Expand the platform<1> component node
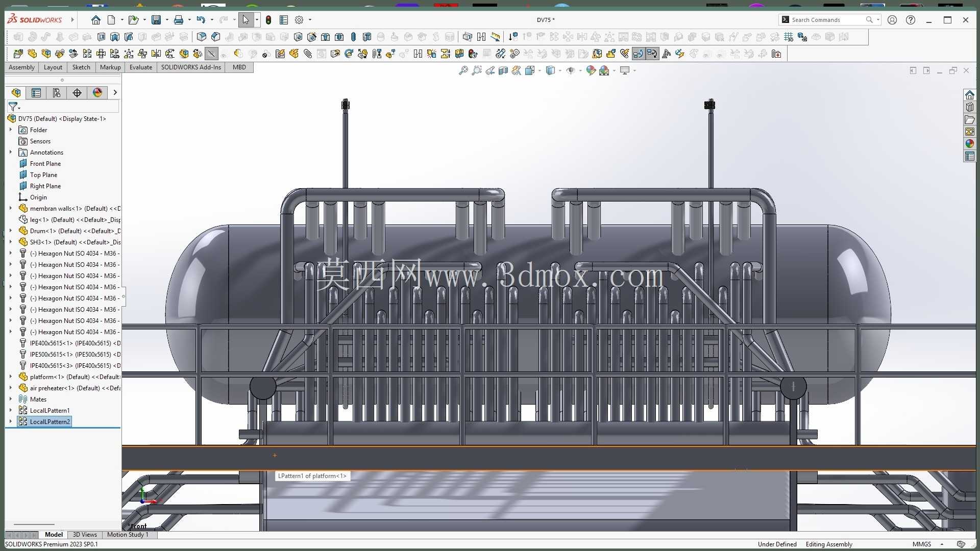The height and width of the screenshot is (551, 980). tap(11, 377)
